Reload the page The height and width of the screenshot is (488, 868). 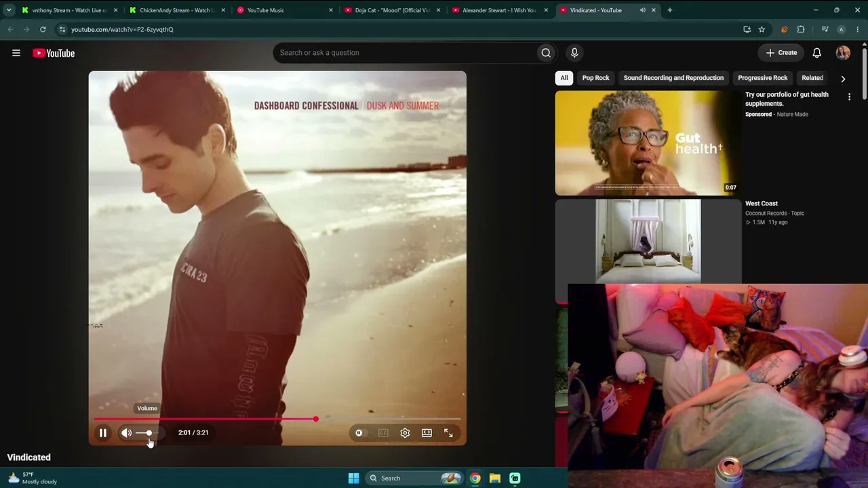pos(43,29)
